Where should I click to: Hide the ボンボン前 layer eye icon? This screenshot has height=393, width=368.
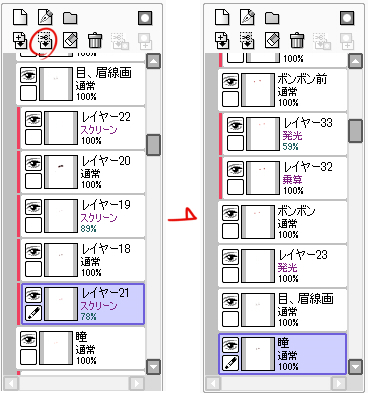[230, 81]
